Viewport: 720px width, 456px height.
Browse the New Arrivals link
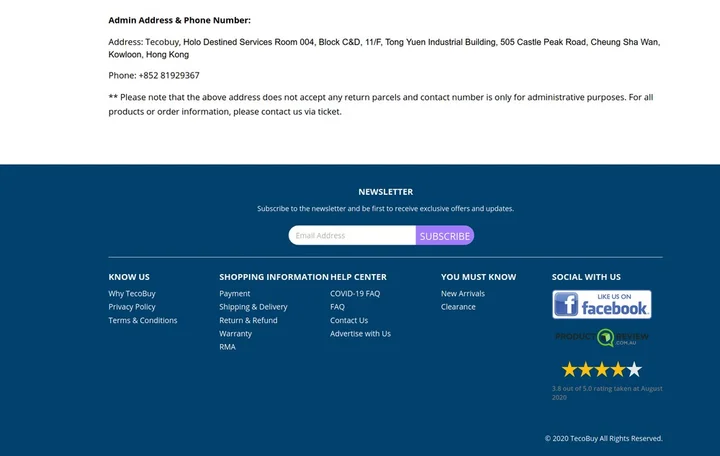tap(463, 294)
